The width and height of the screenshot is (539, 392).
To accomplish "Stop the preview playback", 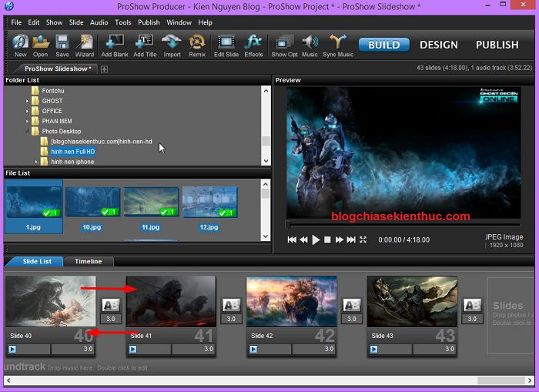I will (x=327, y=240).
